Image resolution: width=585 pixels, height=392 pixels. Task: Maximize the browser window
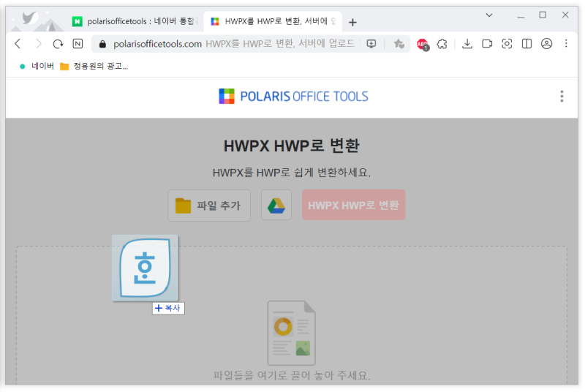coord(543,15)
